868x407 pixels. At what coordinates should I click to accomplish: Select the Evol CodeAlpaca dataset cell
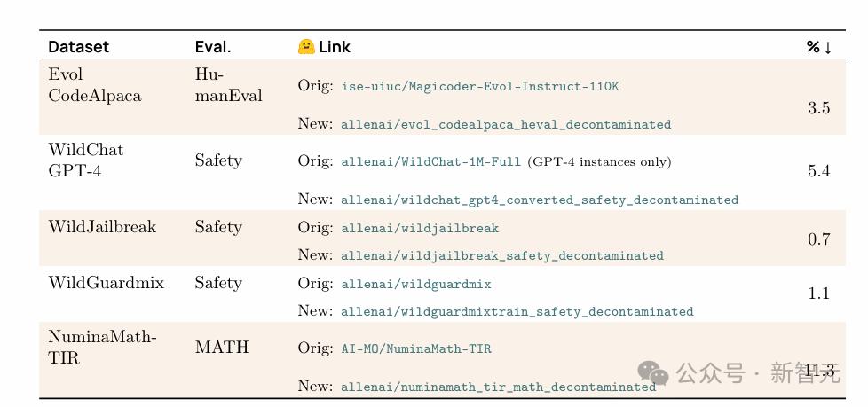(95, 85)
